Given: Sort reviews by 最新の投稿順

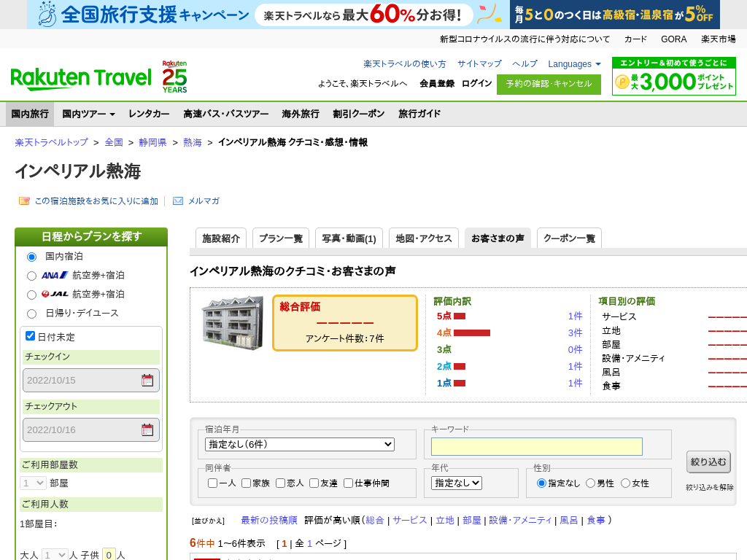Looking at the screenshot, I should tap(269, 520).
